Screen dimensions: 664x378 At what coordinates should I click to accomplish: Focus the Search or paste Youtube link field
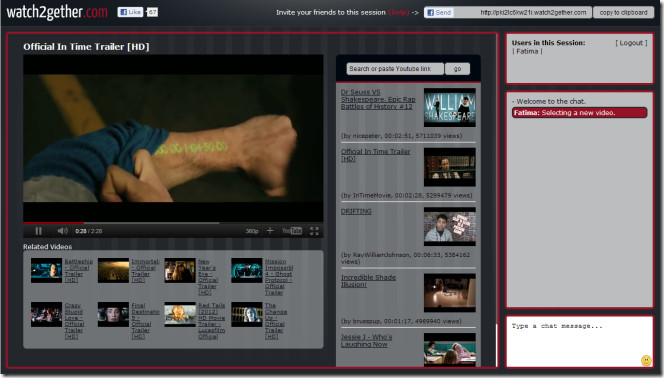pos(395,69)
